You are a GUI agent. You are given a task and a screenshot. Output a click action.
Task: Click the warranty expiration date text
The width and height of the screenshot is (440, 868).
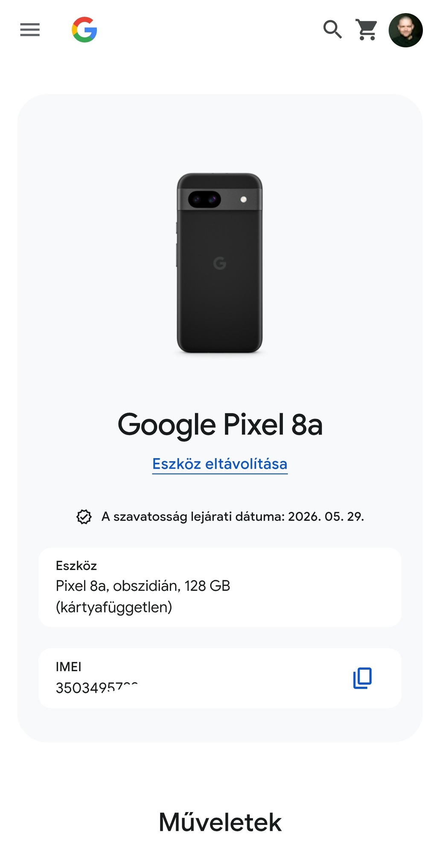click(233, 517)
